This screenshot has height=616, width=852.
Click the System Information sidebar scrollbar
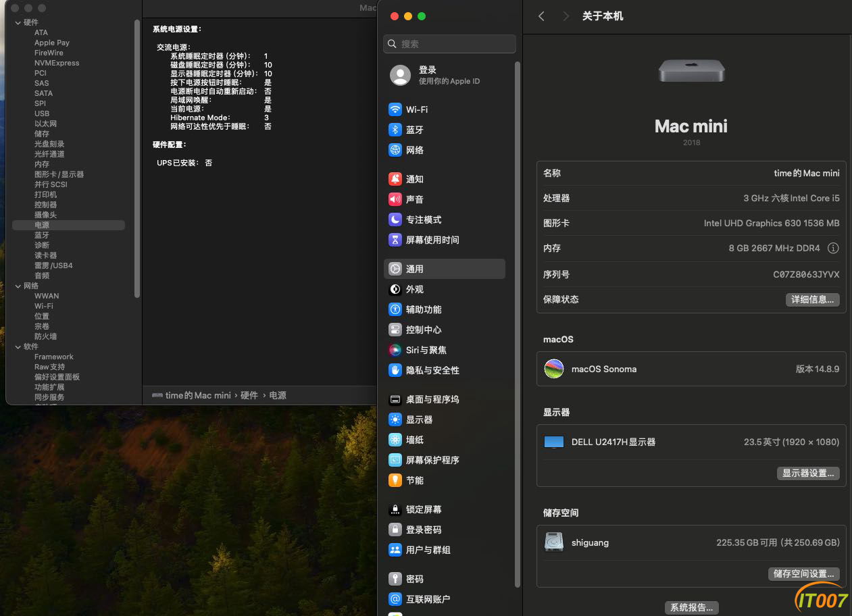137,159
